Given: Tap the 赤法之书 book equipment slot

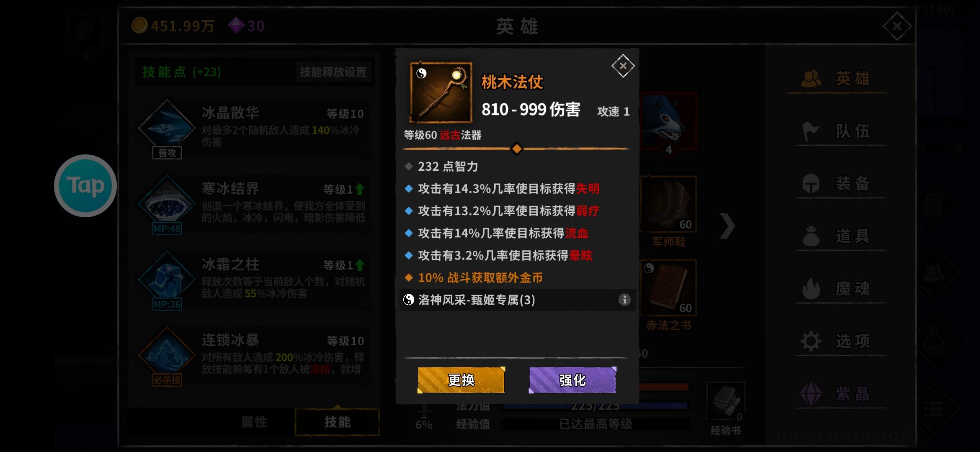Looking at the screenshot, I should (x=668, y=288).
